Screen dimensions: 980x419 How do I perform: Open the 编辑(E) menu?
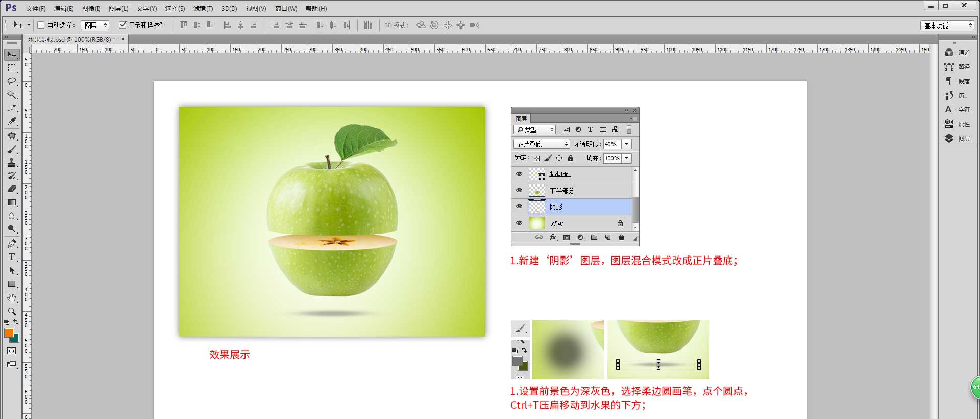64,9
